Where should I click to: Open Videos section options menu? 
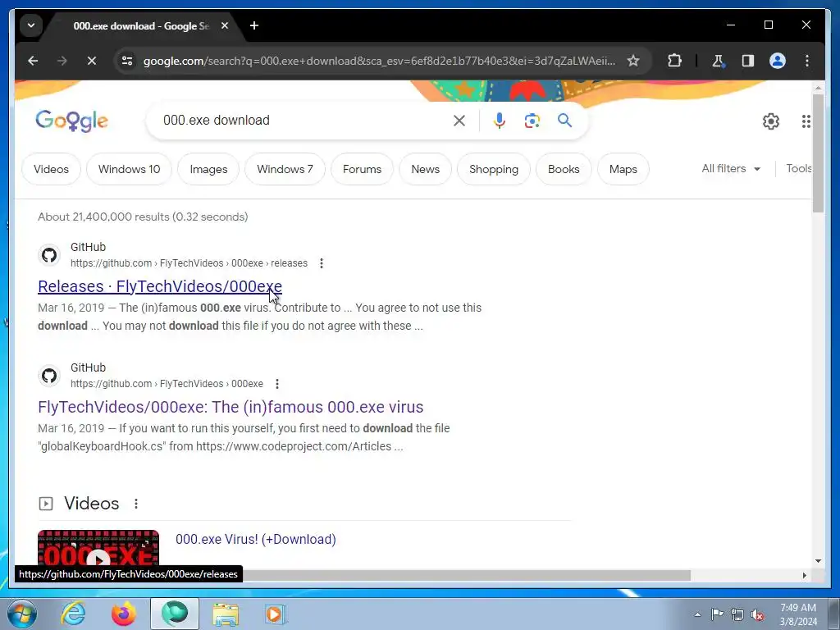click(136, 504)
